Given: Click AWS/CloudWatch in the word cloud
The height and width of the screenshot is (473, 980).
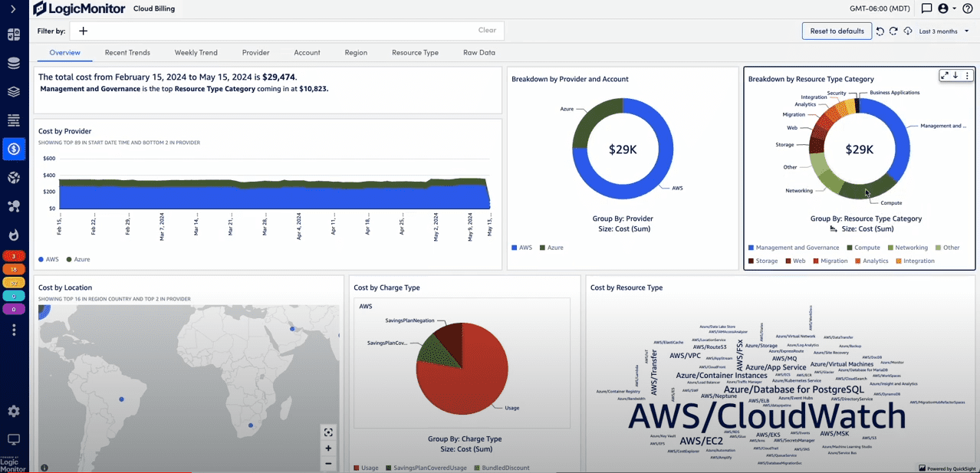Looking at the screenshot, I should click(766, 417).
